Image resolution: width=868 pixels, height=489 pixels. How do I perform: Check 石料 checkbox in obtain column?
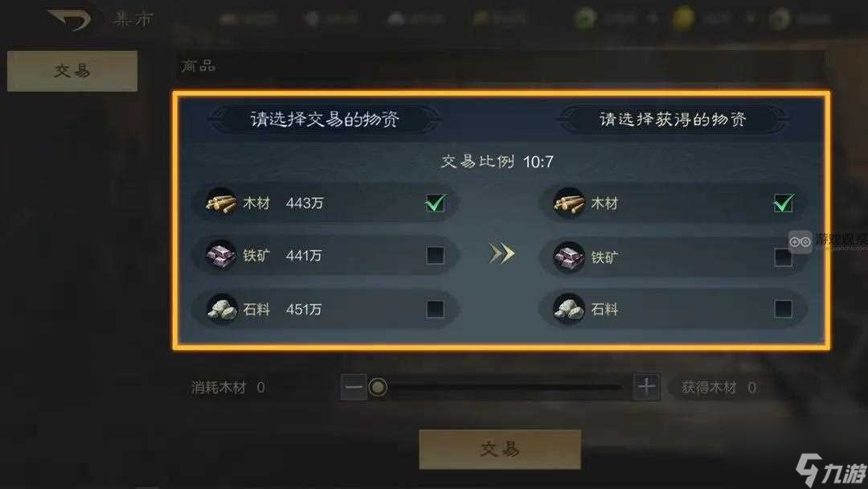click(x=783, y=309)
